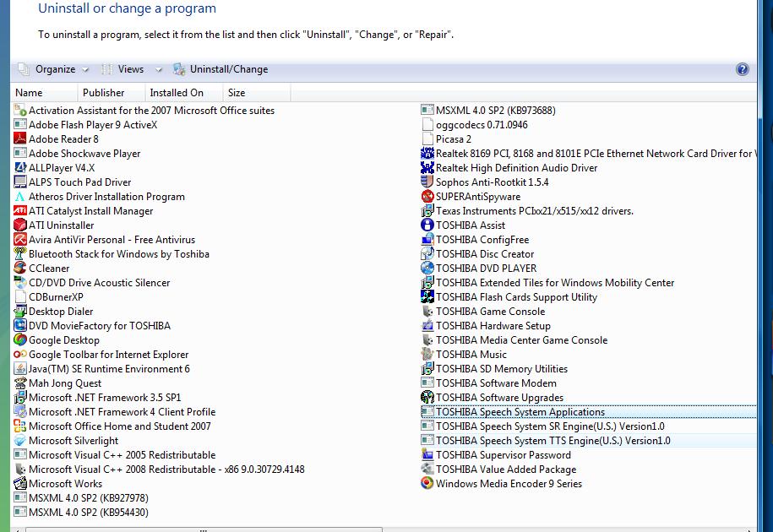Click the TOSHIBA DVD PLAYER icon
773x532 pixels.
pos(427,268)
